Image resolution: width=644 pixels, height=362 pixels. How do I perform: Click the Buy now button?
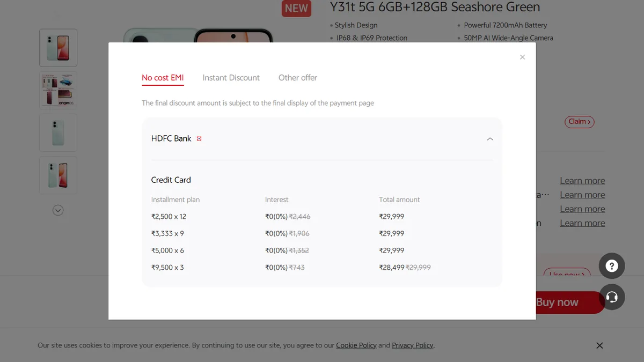coord(570,302)
